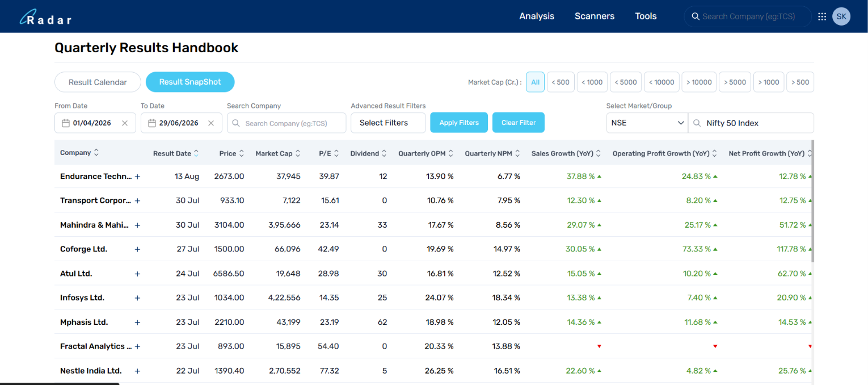
Task: Click Endurance result date 13 Aug
Action: (x=187, y=177)
